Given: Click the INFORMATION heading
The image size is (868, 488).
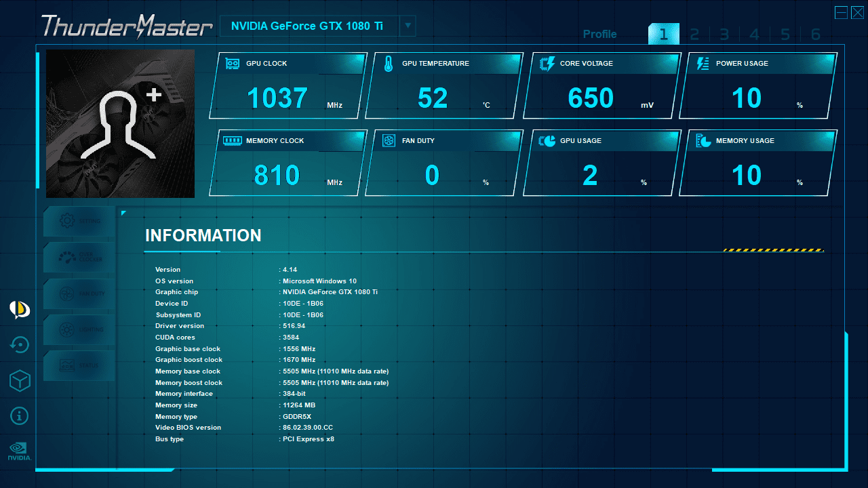Looking at the screenshot, I should (203, 235).
